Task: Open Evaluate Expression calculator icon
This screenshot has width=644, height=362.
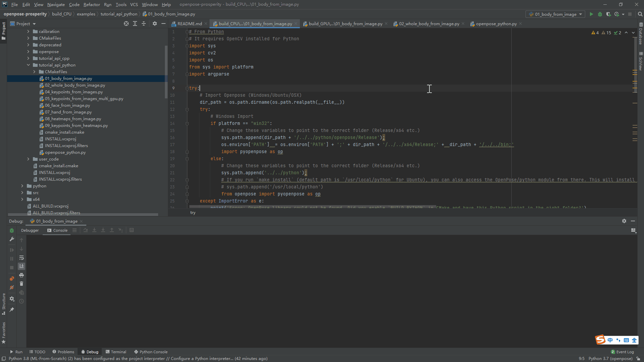Action: [132, 230]
